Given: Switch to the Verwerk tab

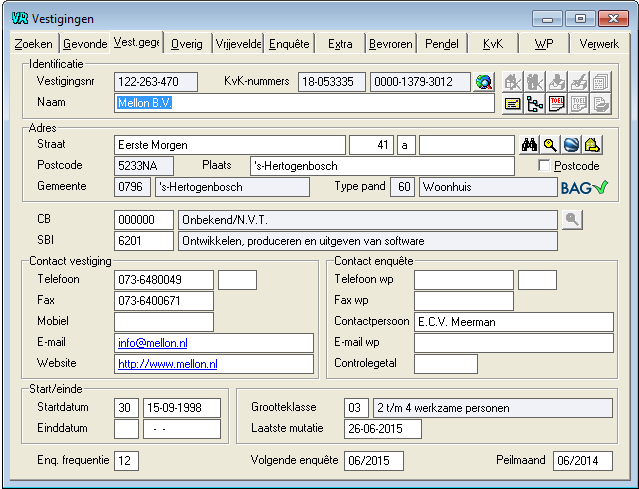Looking at the screenshot, I should point(599,44).
